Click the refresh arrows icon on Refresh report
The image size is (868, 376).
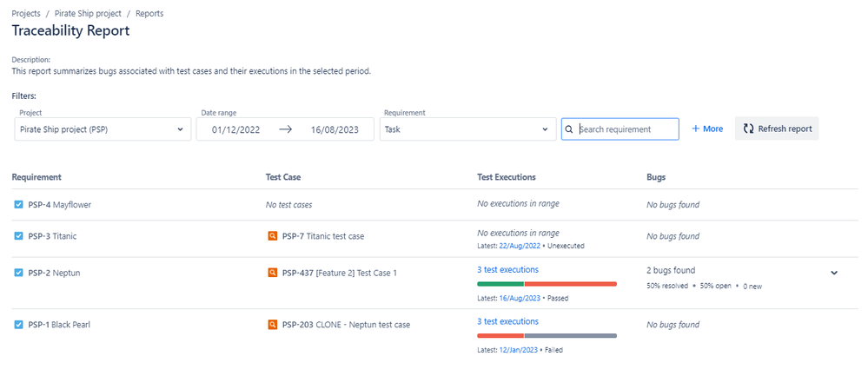pyautogui.click(x=748, y=129)
